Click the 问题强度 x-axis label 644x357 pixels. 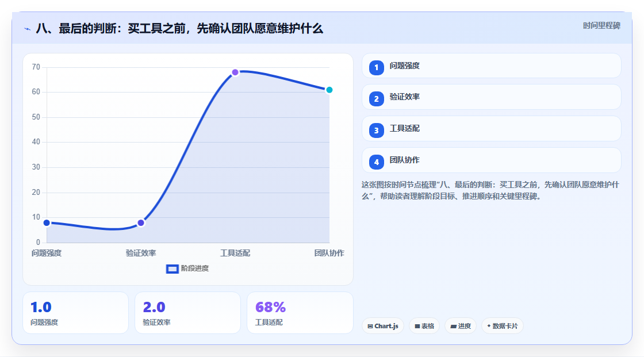click(47, 253)
